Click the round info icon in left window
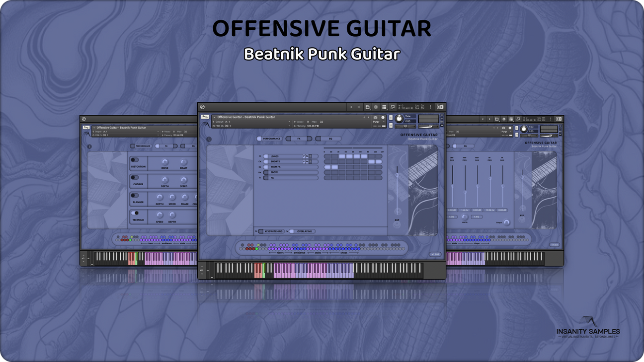644x362 pixels. (89, 146)
